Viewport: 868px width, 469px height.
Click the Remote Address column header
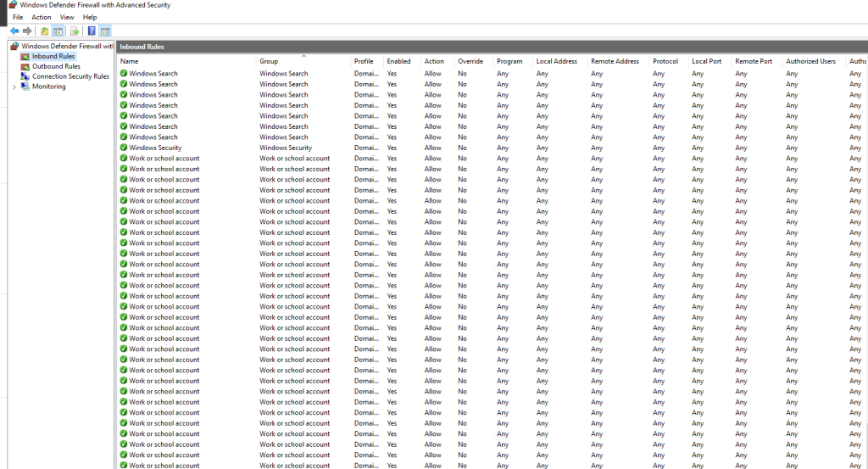(615, 61)
